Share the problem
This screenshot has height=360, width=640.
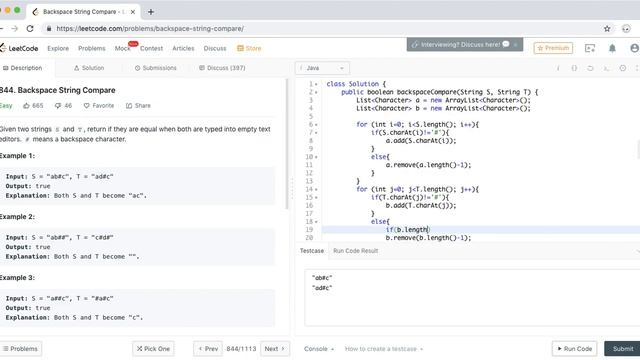coord(138,106)
